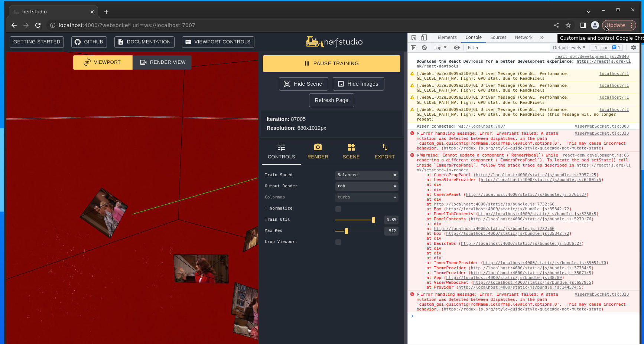The height and width of the screenshot is (345, 644).
Task: Enable Crop Viewport
Action: tap(338, 242)
